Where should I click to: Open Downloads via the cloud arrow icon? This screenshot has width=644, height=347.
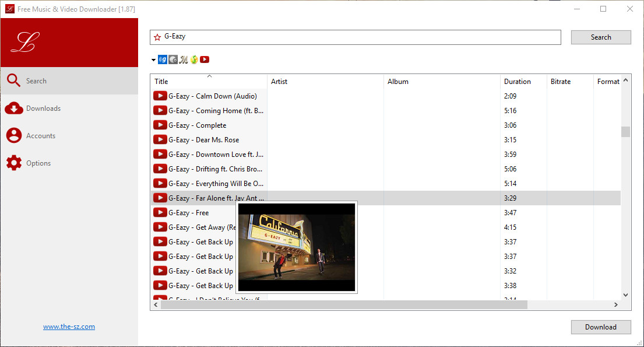(13, 108)
